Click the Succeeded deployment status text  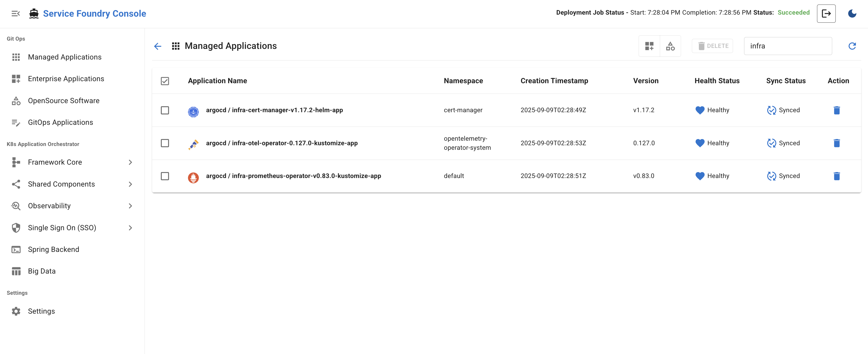click(x=793, y=12)
